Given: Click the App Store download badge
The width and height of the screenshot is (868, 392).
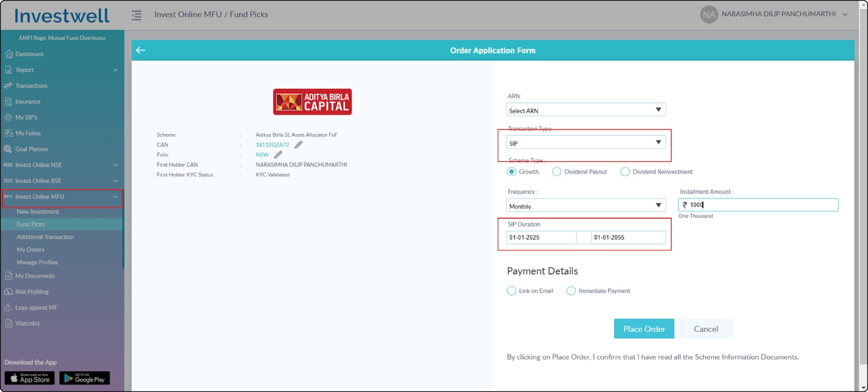Looking at the screenshot, I should [30, 378].
